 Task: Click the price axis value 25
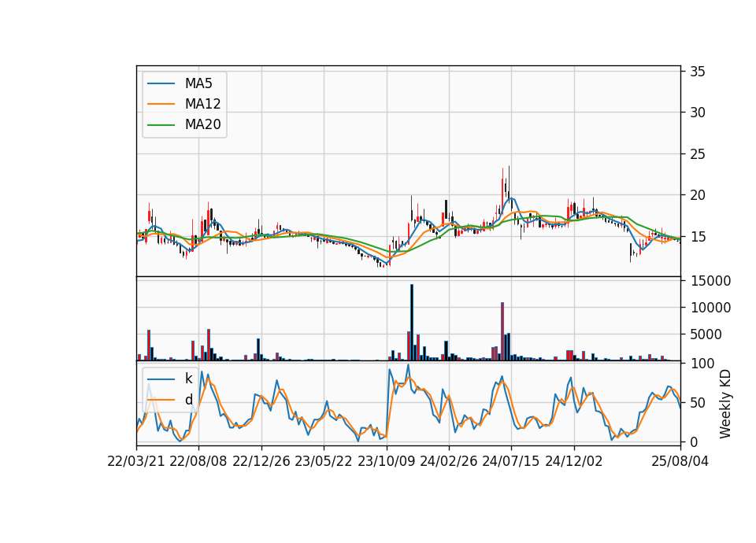(x=698, y=154)
